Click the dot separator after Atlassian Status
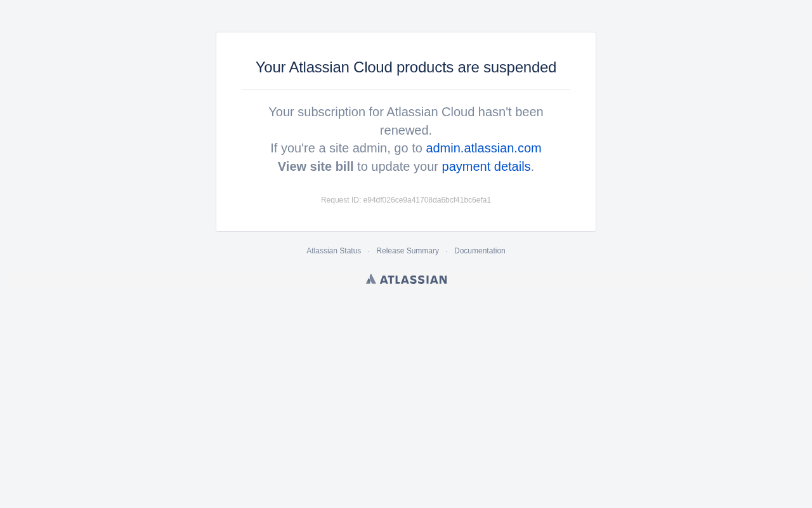The height and width of the screenshot is (508, 812). 369,251
